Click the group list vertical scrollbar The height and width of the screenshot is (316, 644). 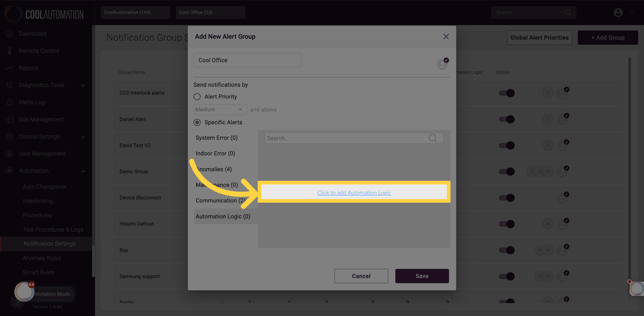629,170
